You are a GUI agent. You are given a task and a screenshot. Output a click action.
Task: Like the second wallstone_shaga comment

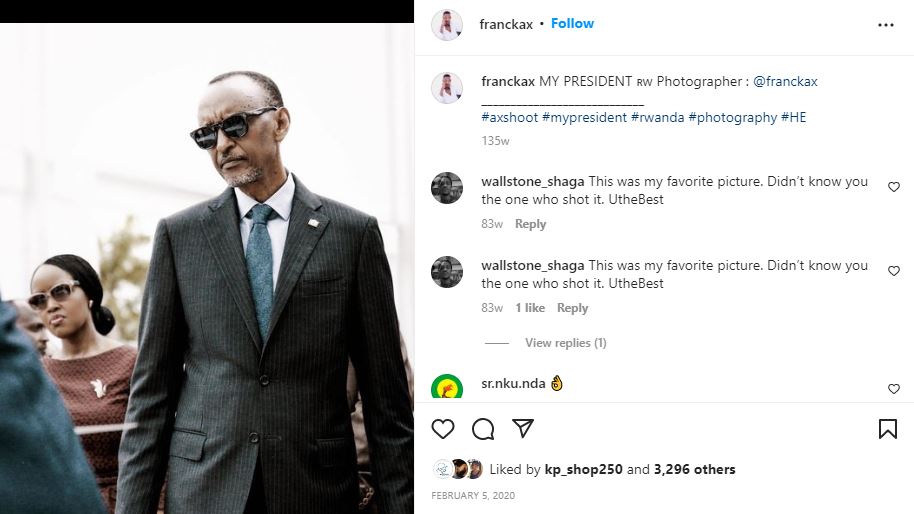pos(894,271)
